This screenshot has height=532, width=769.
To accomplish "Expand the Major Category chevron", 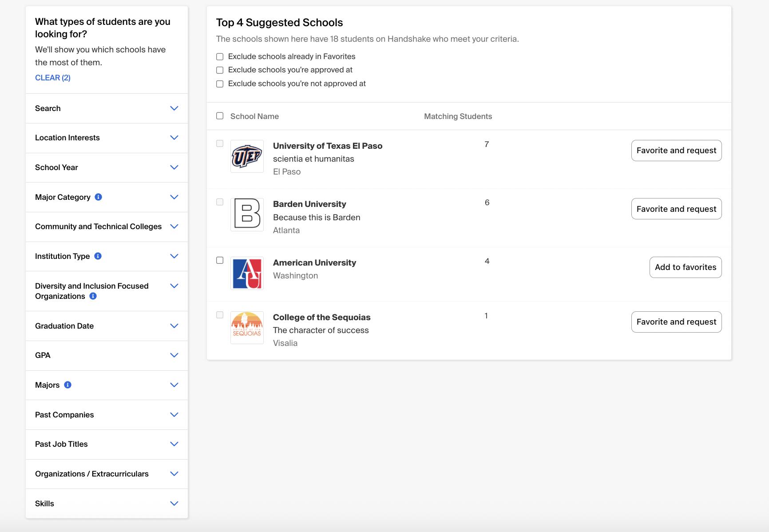I will pyautogui.click(x=174, y=197).
